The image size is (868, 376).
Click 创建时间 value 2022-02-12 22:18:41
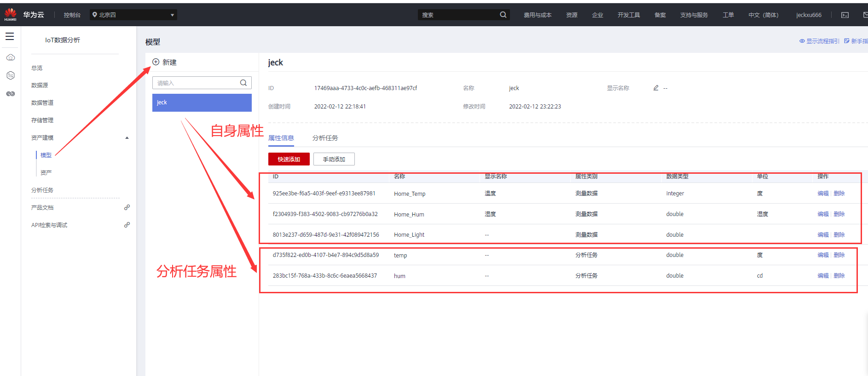pyautogui.click(x=340, y=106)
